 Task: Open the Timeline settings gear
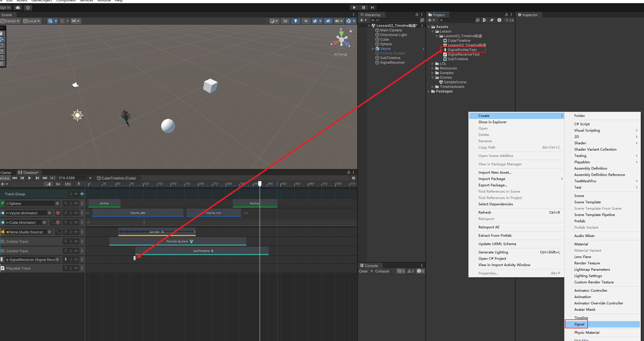354,178
